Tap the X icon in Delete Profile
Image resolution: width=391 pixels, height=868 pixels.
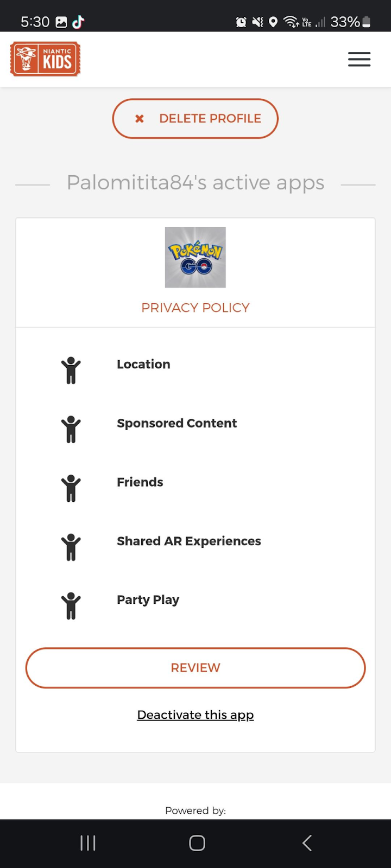click(x=140, y=118)
